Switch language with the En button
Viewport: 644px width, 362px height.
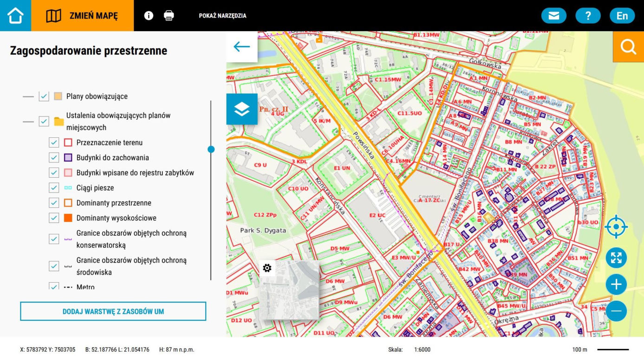(x=622, y=16)
